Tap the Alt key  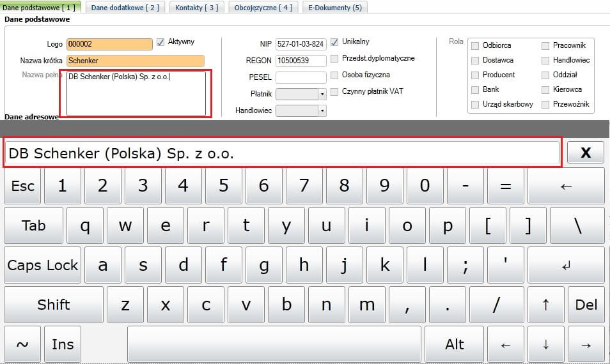click(455, 344)
